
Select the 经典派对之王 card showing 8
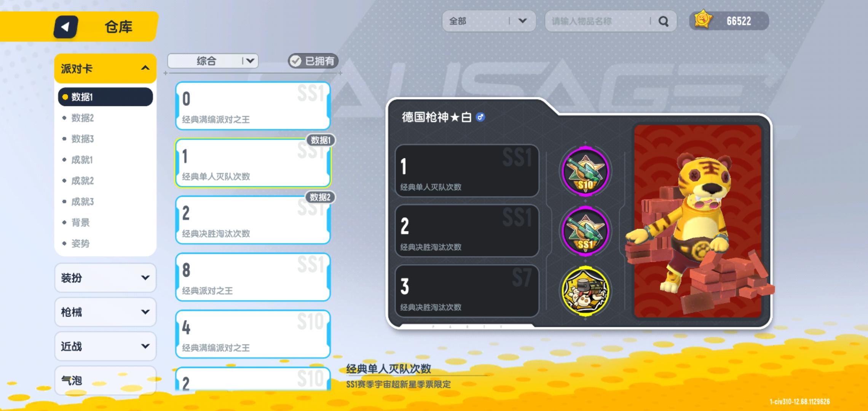click(253, 277)
